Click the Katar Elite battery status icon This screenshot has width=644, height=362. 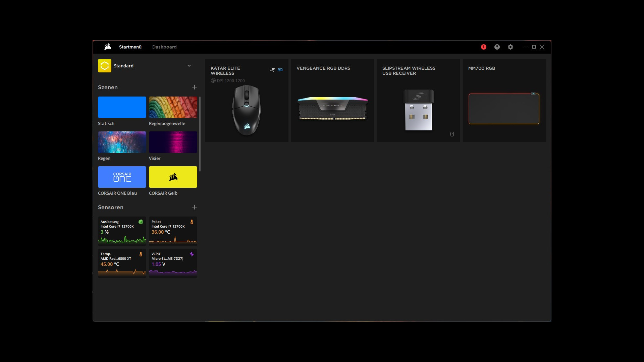click(x=280, y=70)
